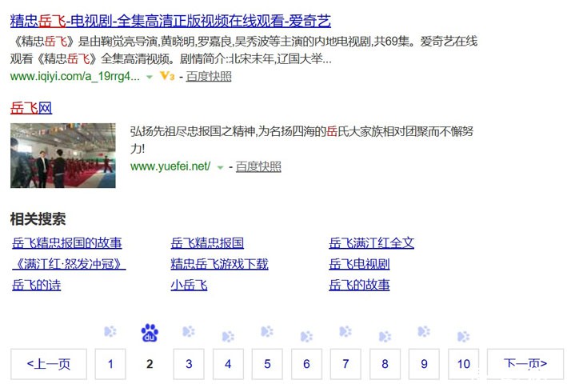Click the paw icon above page 3
Viewport: 567px width, 392px height.
click(x=189, y=331)
